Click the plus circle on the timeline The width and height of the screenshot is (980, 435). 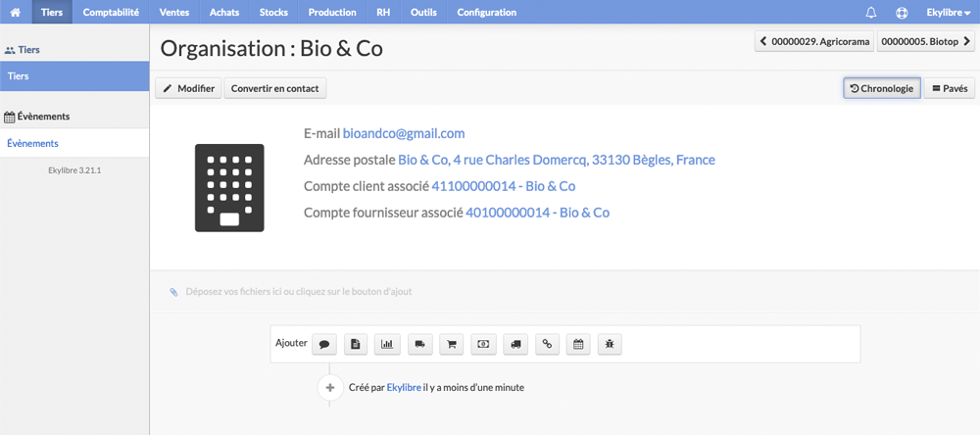pyautogui.click(x=330, y=388)
